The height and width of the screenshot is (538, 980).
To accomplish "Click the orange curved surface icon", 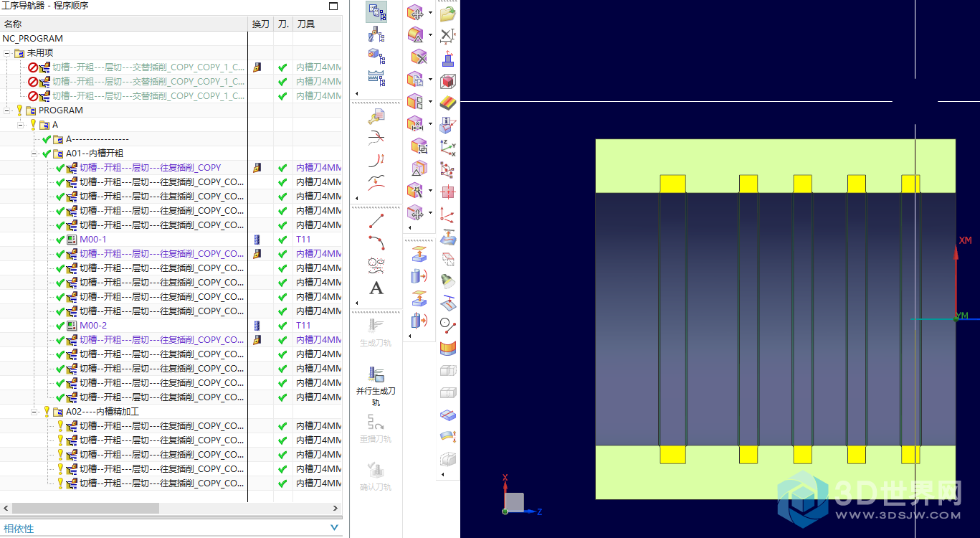I will pyautogui.click(x=448, y=347).
